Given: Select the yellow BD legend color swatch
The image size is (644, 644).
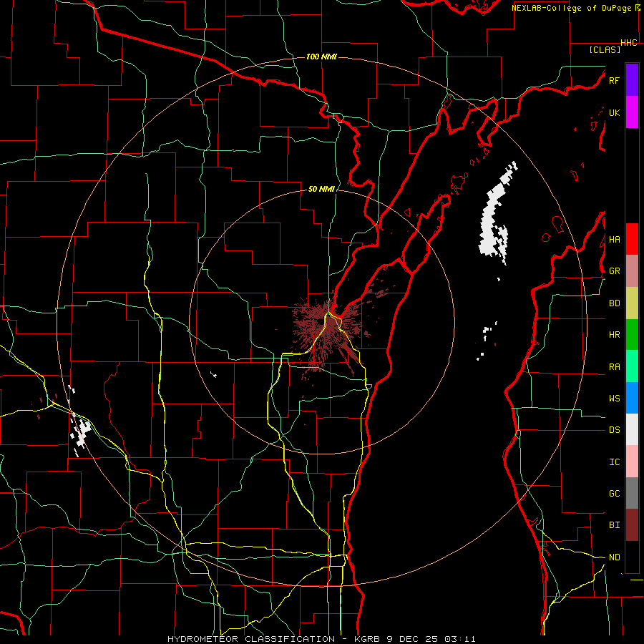Looking at the screenshot, I should [x=632, y=303].
